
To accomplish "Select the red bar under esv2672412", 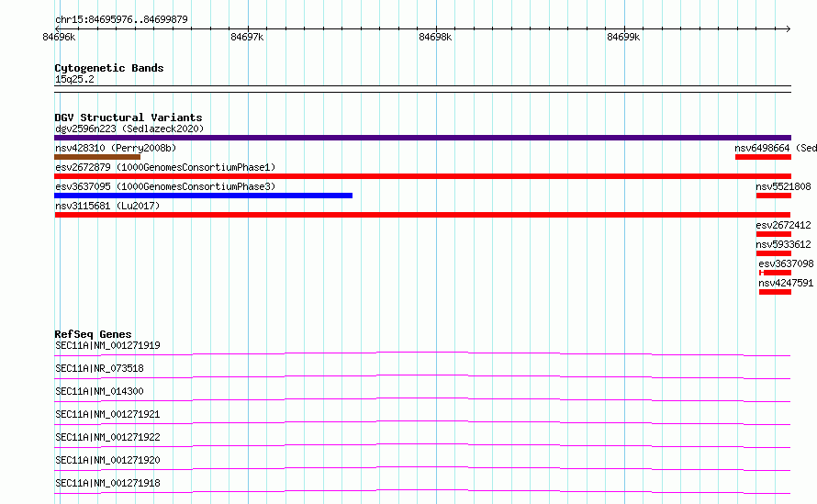I will 774,234.
